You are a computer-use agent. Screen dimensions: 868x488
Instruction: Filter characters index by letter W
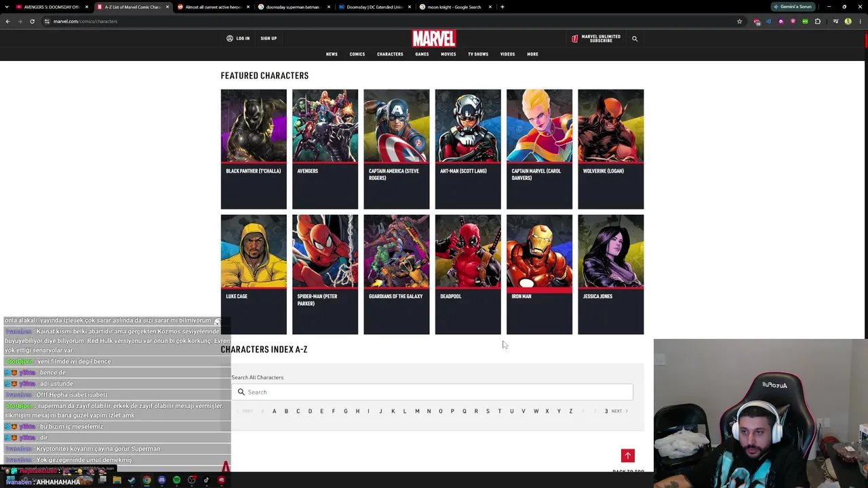click(x=536, y=411)
